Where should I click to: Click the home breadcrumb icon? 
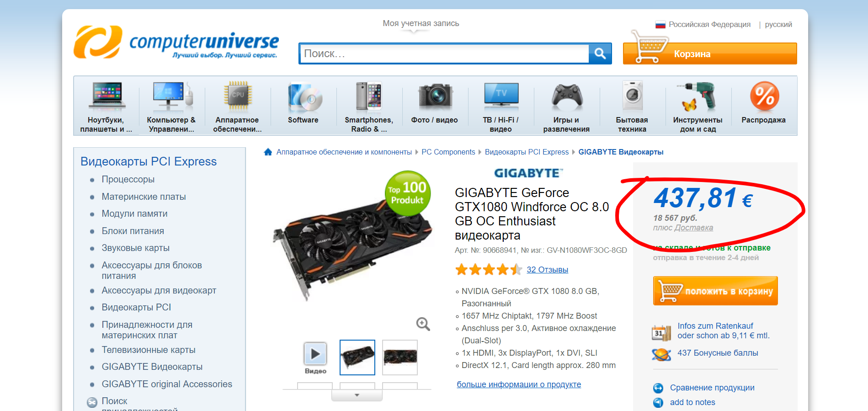tap(268, 152)
